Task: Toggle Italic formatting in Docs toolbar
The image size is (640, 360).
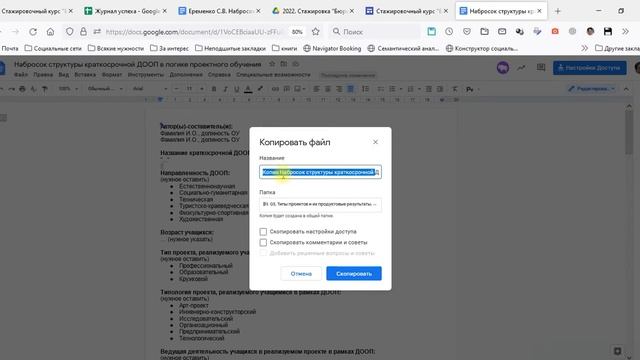Action: point(225,89)
